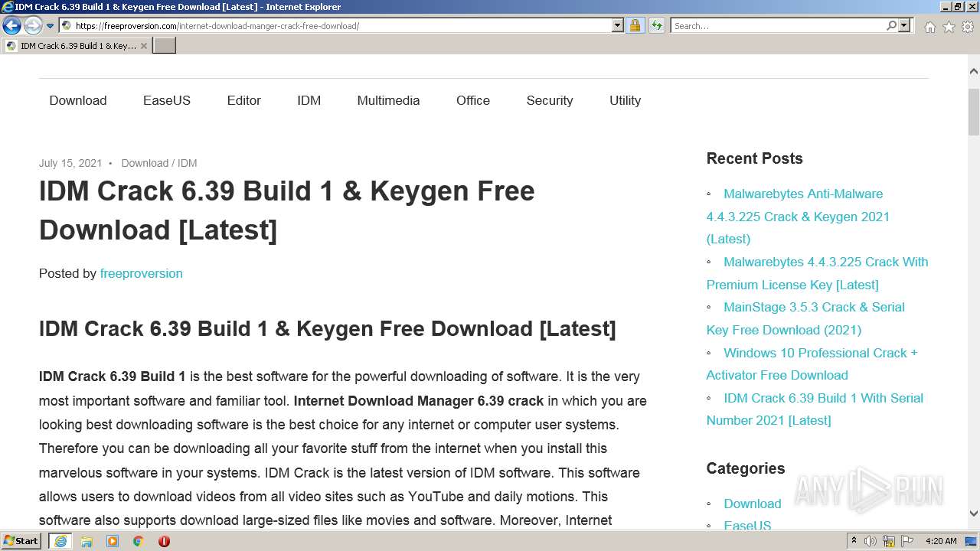Screen dimensions: 980x551
Task: Expand the address bar autocomplete dropdown
Action: coord(618,26)
